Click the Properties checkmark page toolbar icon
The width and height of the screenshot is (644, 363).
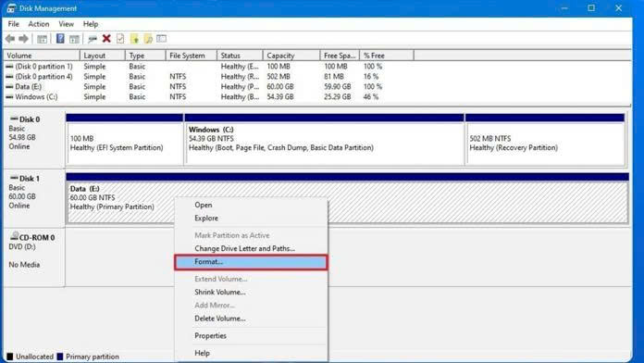point(120,39)
